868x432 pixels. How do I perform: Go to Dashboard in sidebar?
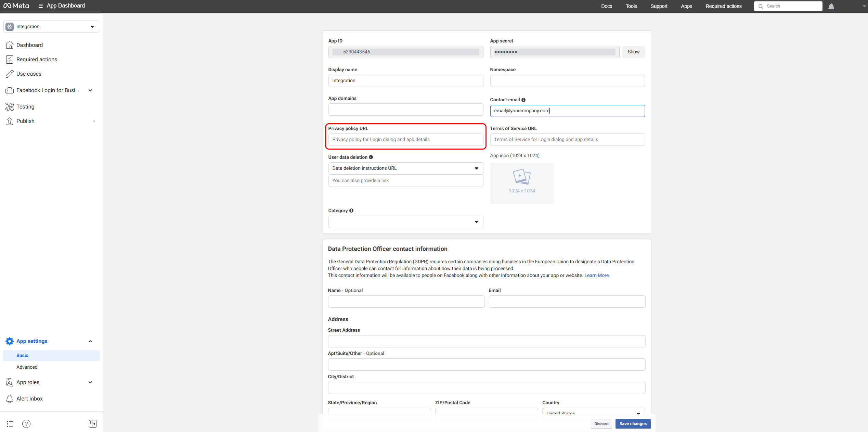point(29,45)
